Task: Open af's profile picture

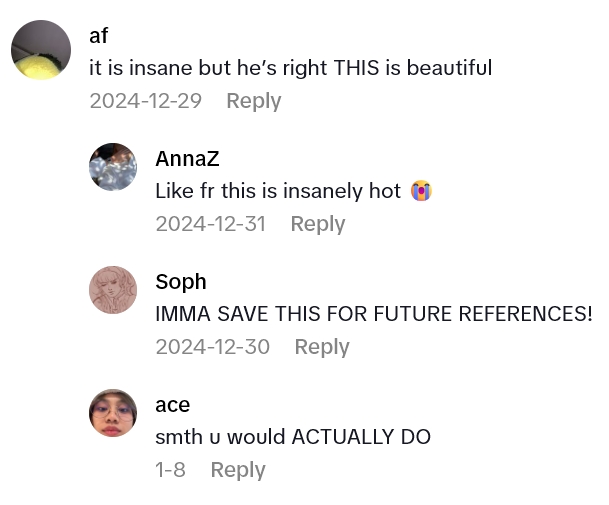Action: pos(40,49)
